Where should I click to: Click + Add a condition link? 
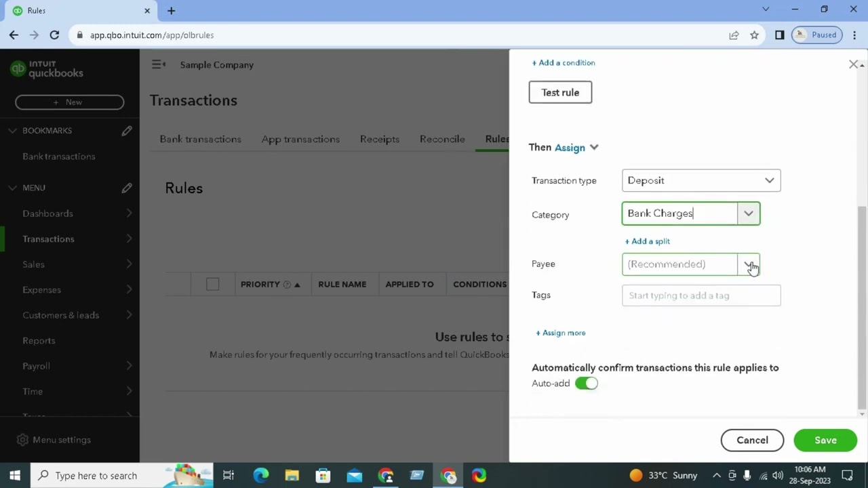(x=564, y=63)
